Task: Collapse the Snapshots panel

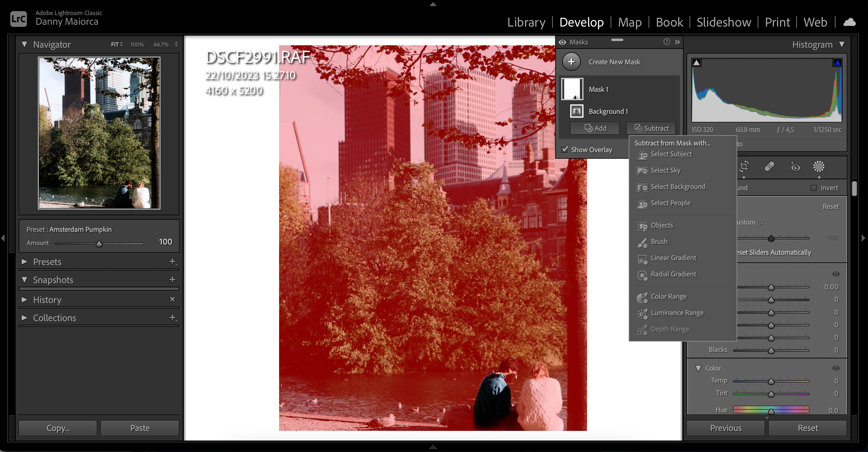Action: [x=24, y=280]
